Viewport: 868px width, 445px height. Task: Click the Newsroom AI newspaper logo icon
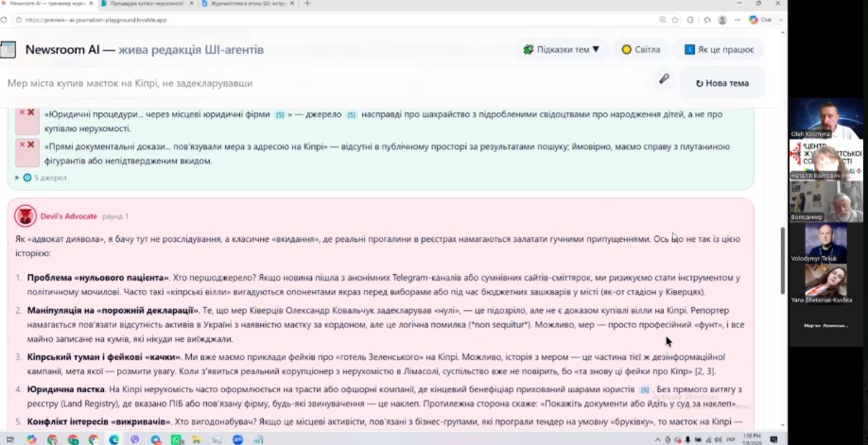(x=8, y=49)
